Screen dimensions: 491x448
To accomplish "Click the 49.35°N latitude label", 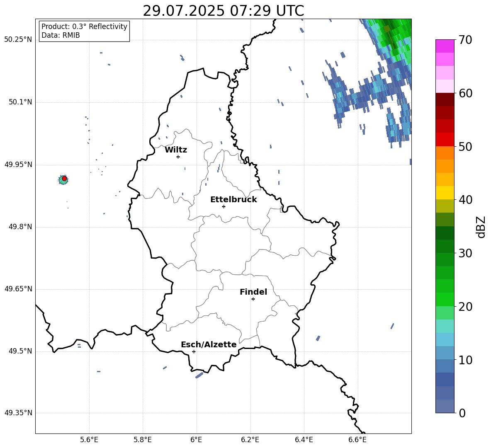I will coord(18,413).
